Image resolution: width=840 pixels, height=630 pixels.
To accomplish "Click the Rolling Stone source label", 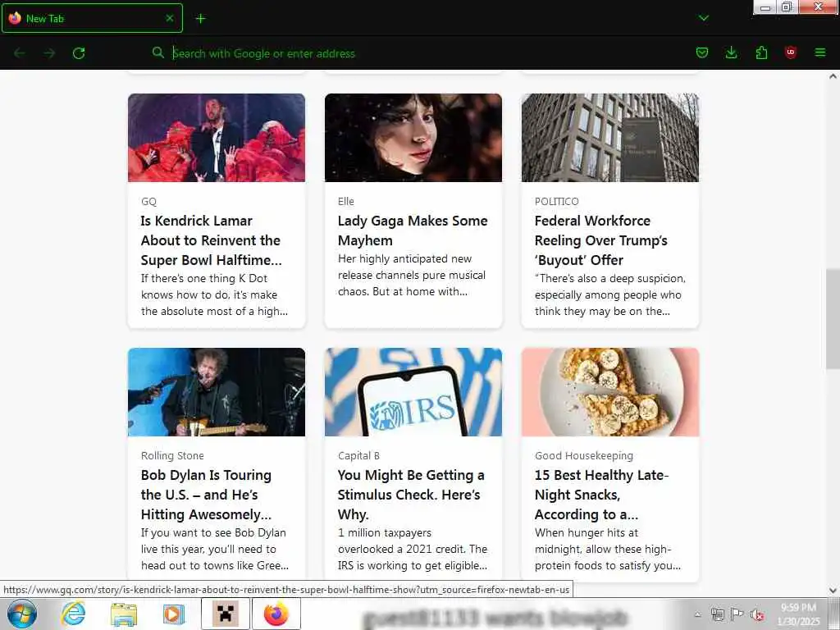I will 172,456.
